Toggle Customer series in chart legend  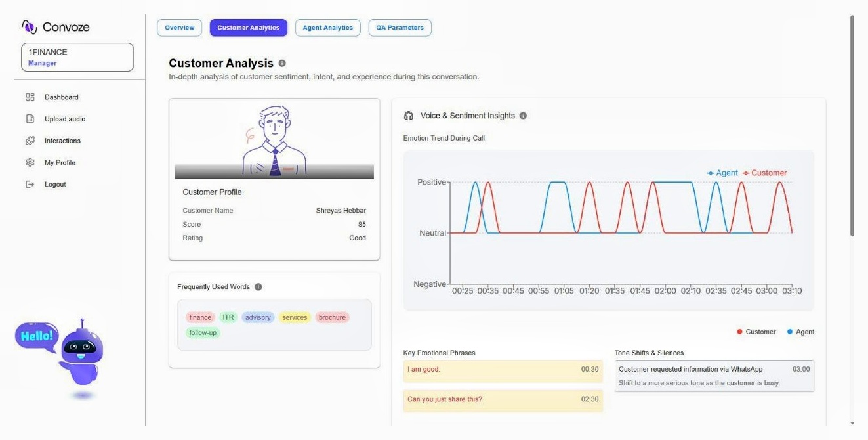point(764,173)
